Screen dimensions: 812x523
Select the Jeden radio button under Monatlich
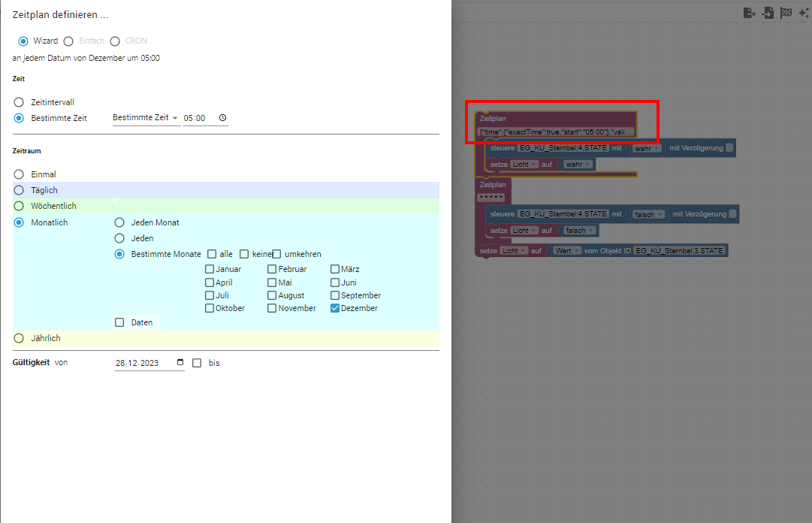[x=119, y=238]
